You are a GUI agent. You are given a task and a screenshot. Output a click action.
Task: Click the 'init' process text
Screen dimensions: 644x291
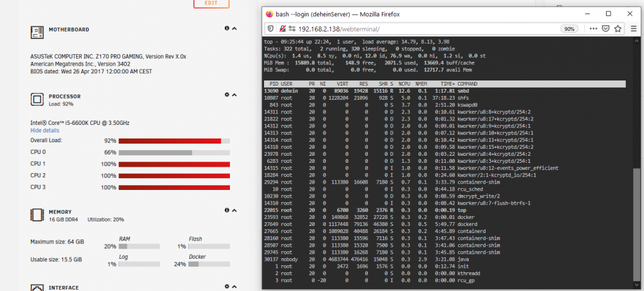pos(463,267)
